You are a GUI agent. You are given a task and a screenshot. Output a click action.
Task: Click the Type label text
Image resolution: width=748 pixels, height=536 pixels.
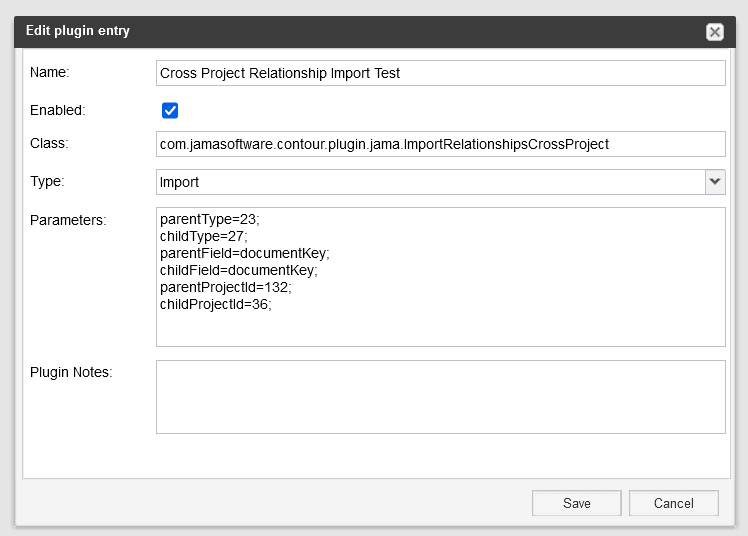tap(49, 180)
